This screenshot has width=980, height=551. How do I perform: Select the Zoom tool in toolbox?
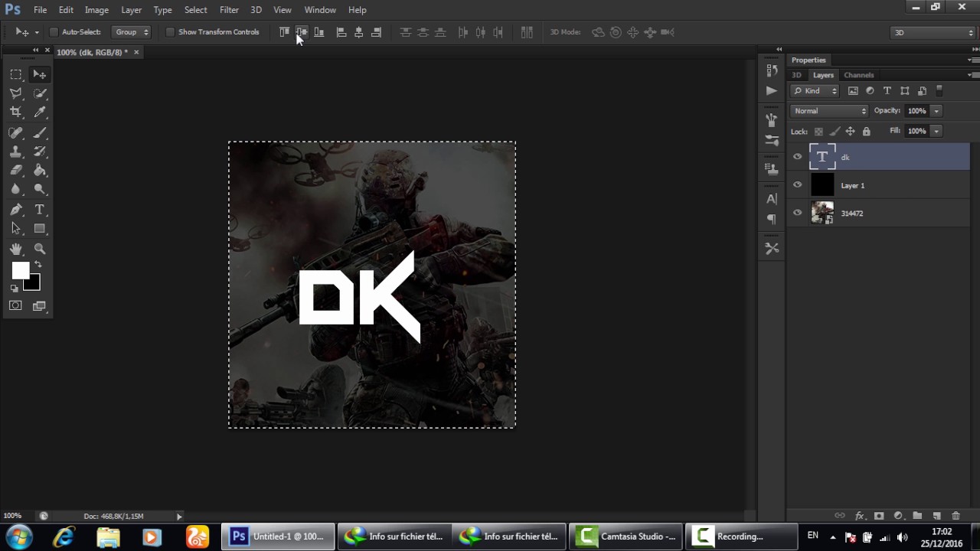[40, 249]
